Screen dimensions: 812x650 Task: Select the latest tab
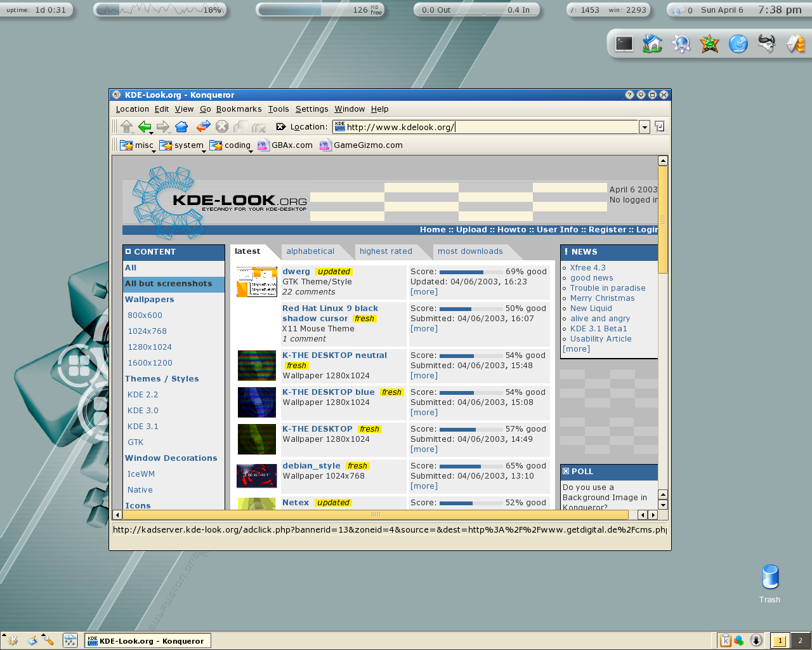[247, 251]
